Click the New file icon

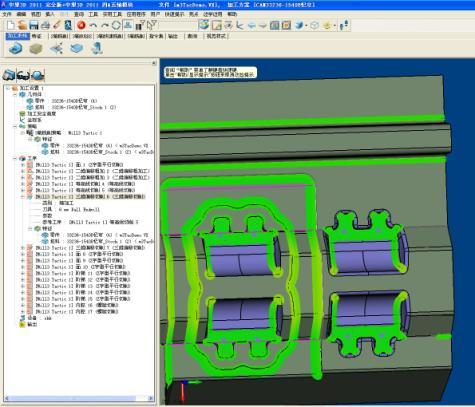(10, 25)
